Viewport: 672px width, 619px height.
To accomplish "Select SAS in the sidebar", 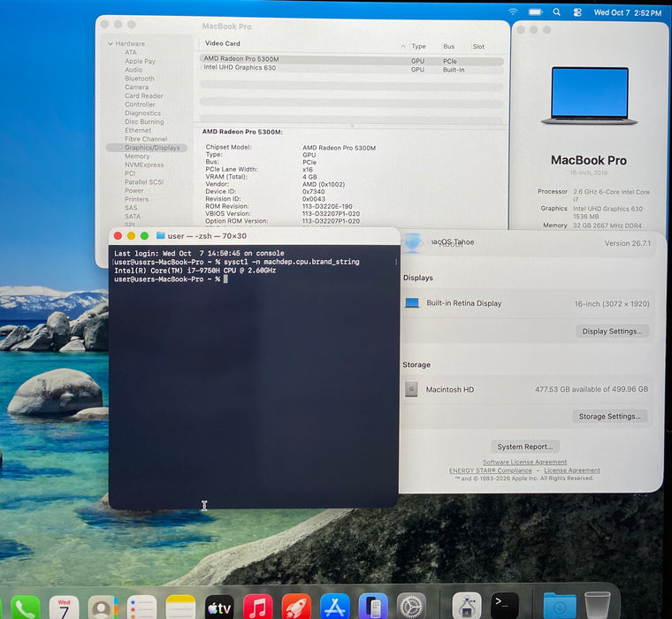I will click(131, 208).
